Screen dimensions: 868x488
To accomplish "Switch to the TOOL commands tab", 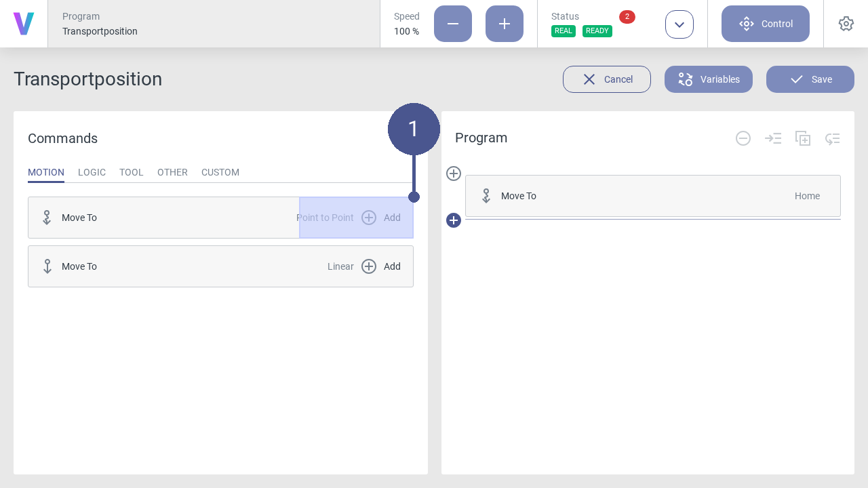I will 132,172.
